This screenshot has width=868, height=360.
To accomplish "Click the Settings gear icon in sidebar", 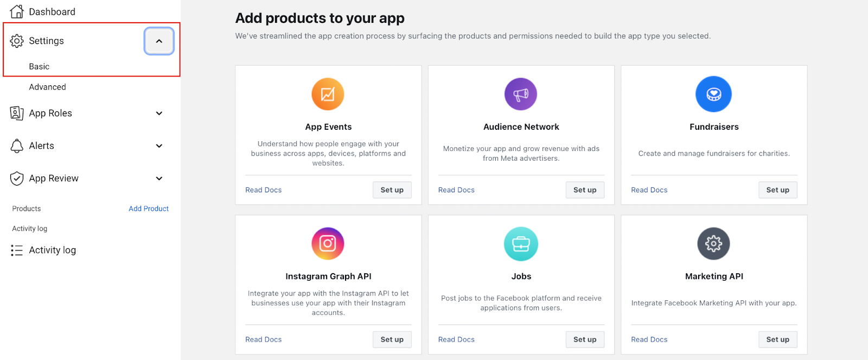I will coord(17,41).
